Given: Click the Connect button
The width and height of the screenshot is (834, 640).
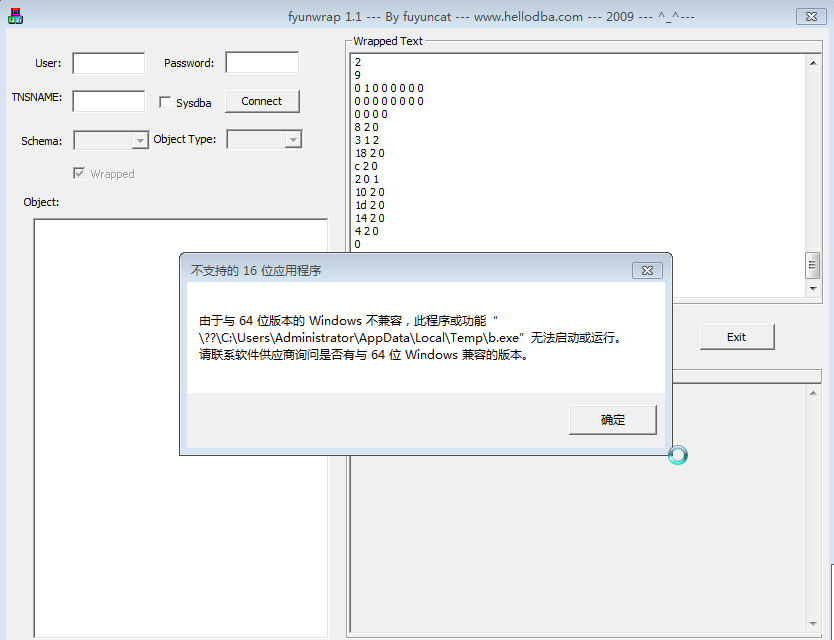Looking at the screenshot, I should point(262,101).
